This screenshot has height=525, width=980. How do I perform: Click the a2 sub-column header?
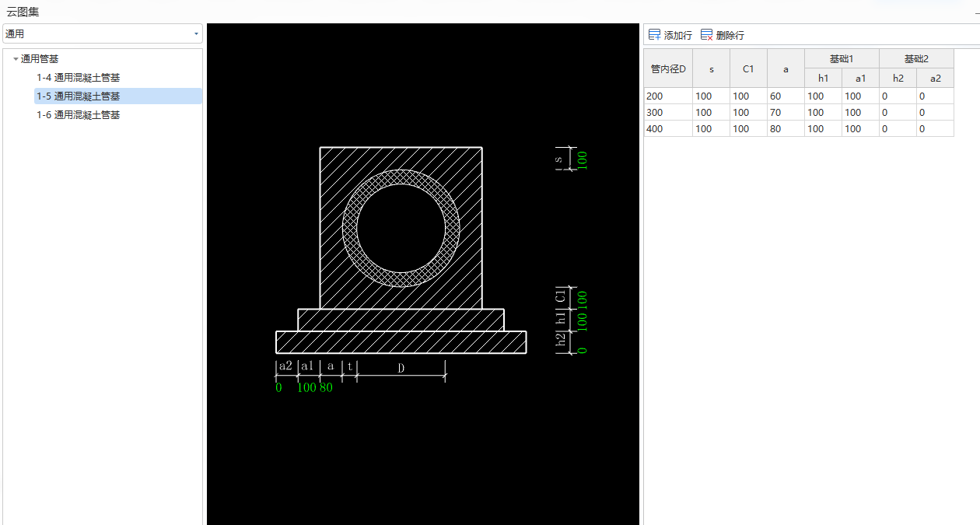(935, 78)
